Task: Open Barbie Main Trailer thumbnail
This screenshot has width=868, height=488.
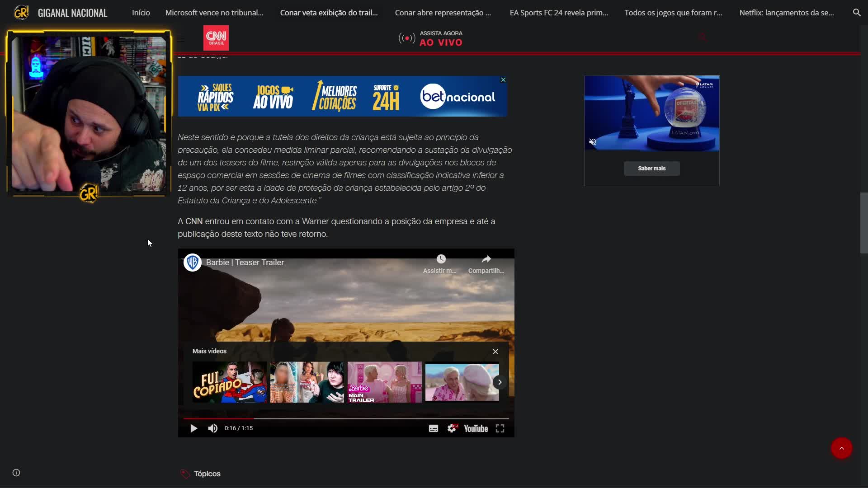Action: 384,382
